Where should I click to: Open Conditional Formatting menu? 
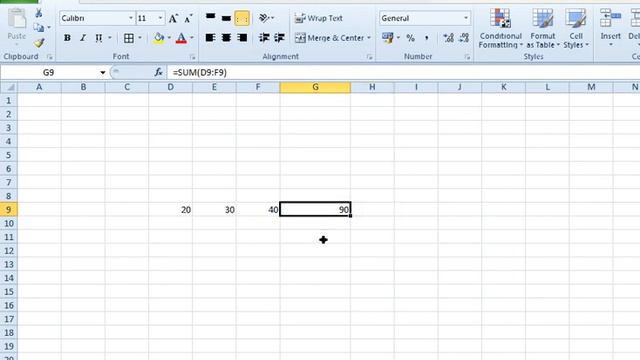(500, 29)
